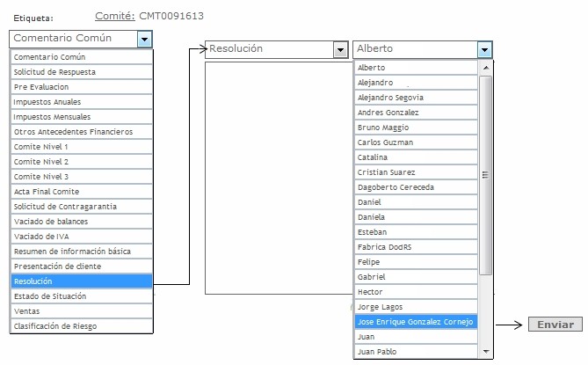Choose Dagoberto Cereceda in name list
Viewport: 588px width, 365px height.
[x=398, y=187]
